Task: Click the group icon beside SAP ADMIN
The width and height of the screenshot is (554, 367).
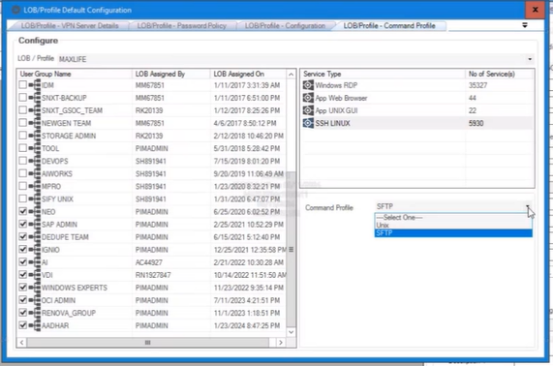Action: [x=35, y=224]
